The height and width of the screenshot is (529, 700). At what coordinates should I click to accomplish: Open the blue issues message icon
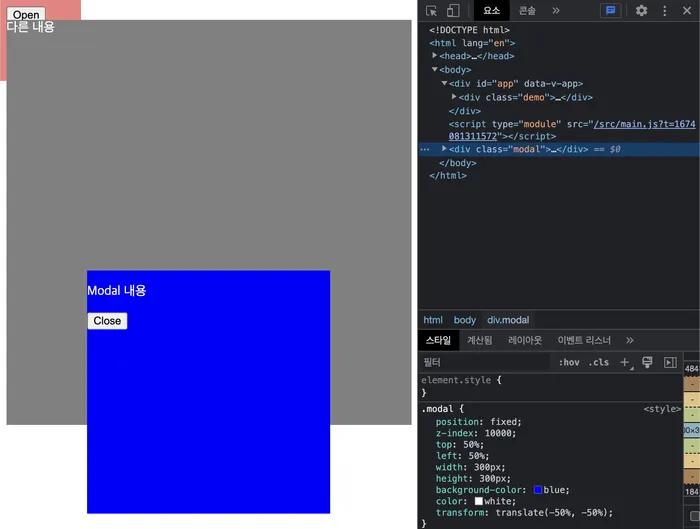610,10
